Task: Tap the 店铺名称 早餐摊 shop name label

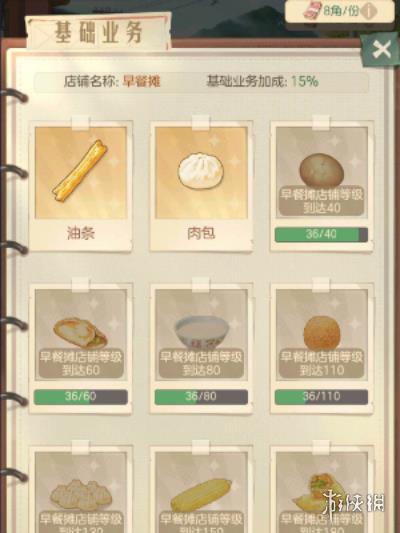Action: (x=112, y=82)
